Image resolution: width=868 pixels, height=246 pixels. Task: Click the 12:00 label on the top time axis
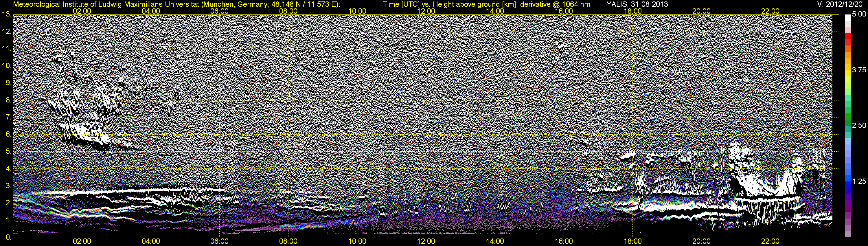(x=426, y=11)
